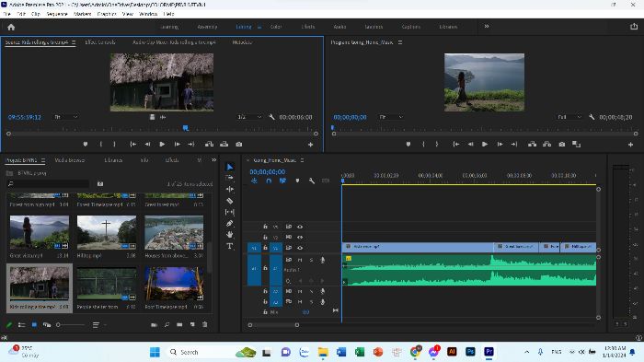Toggle Linked Selection in timeline

click(x=282, y=181)
